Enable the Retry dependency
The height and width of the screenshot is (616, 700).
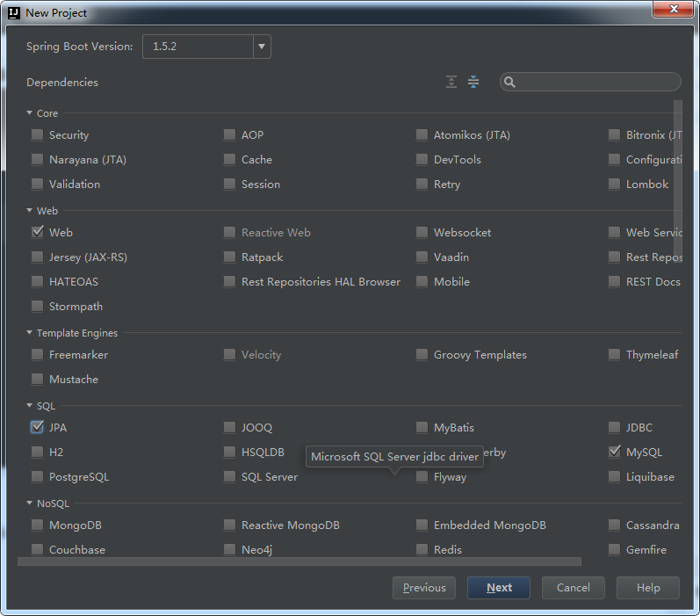[422, 184]
